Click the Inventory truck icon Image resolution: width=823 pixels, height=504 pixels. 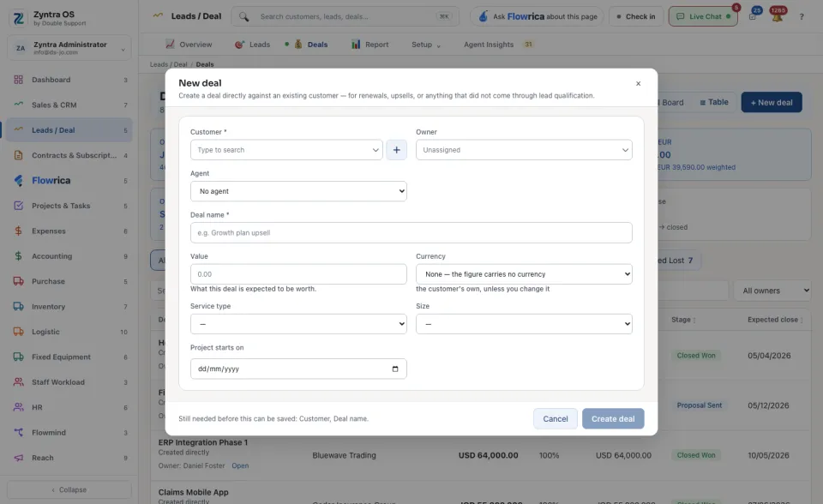pos(18,307)
